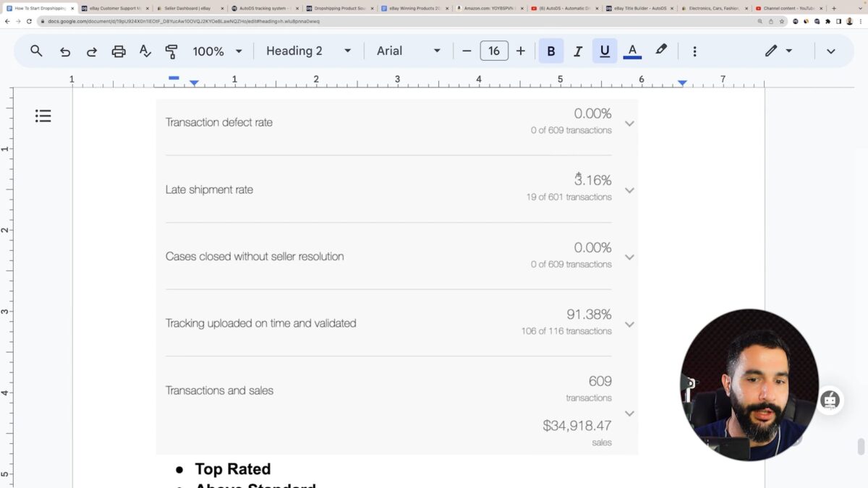Expand the Transaction defect rate row
868x488 pixels.
point(629,124)
